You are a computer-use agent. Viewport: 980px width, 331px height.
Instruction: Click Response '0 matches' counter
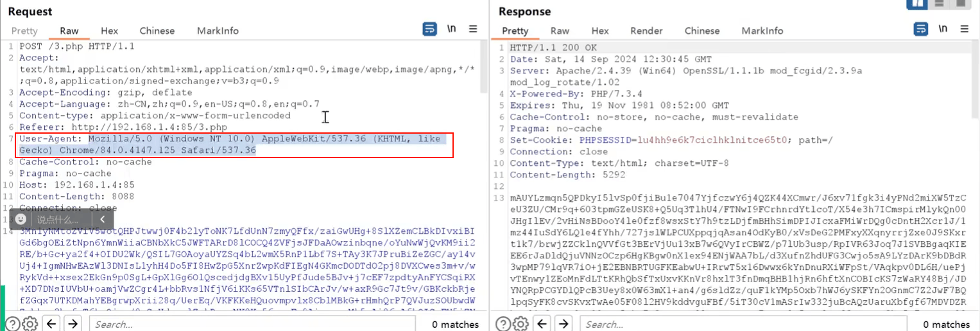point(946,325)
